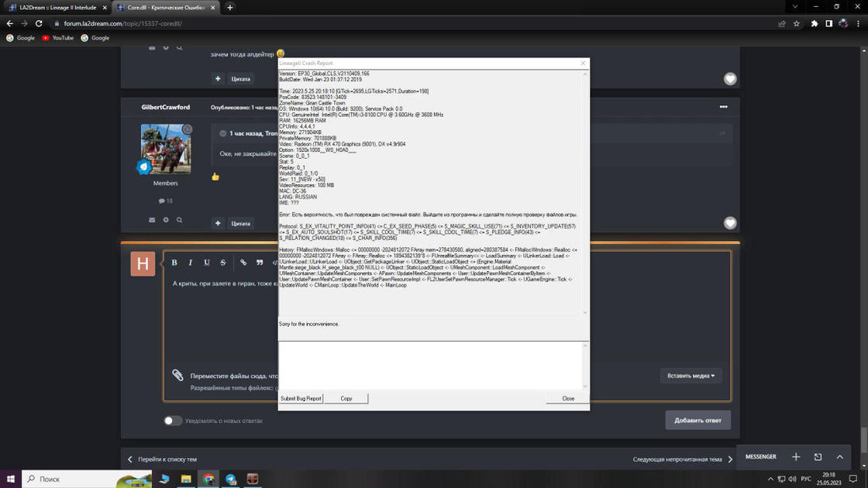Screen dimensions: 868x488
Task: Insert a quote block with the quotation icon
Action: [260, 263]
